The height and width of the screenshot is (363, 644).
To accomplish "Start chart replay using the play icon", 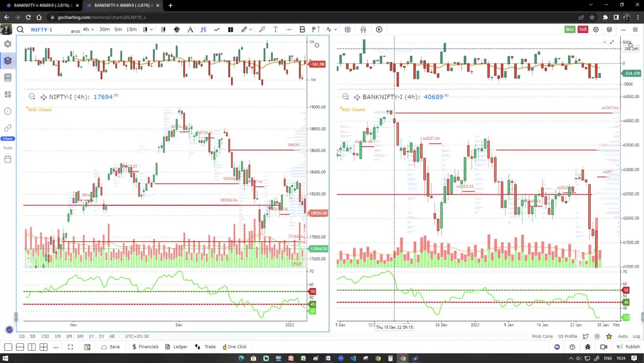I will pos(379,29).
